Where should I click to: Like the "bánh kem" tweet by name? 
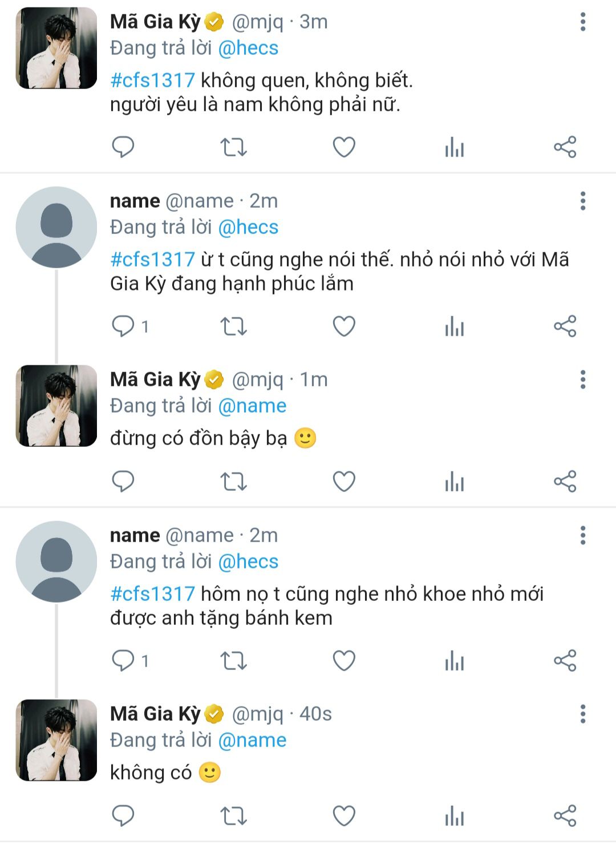point(344,661)
